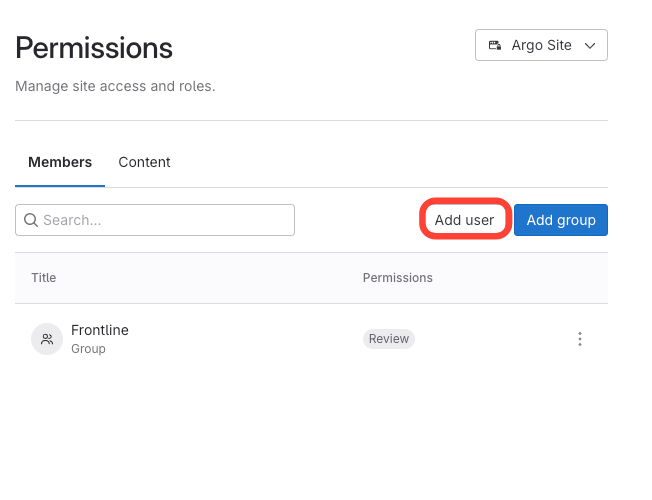
Task: Click the Manage site access description text
Action: pyautogui.click(x=115, y=86)
